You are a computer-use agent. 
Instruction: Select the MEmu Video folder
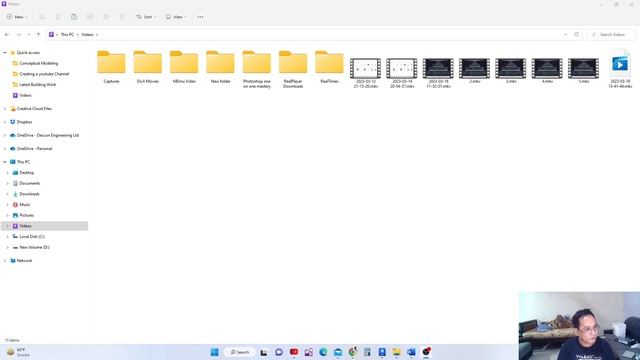coord(184,67)
